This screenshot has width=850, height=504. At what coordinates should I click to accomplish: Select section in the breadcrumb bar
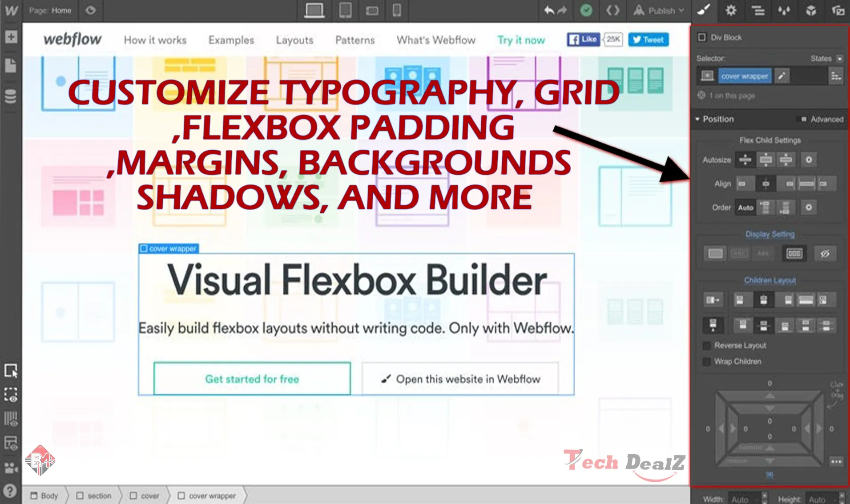click(x=94, y=496)
